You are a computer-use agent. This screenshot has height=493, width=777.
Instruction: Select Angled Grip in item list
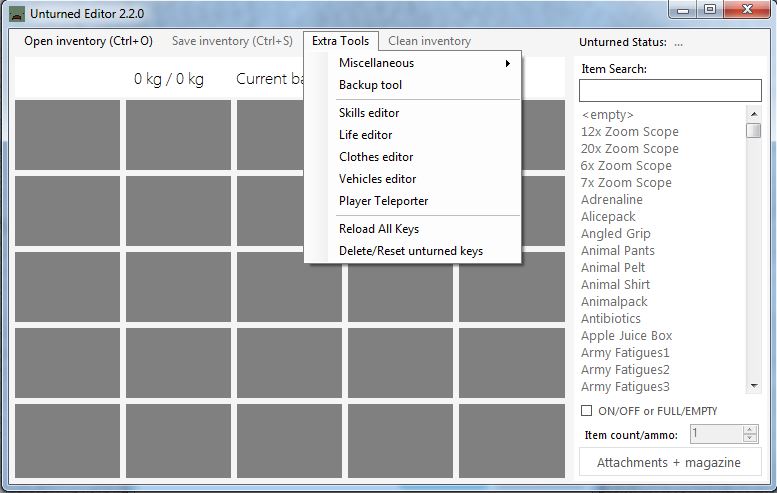pos(616,233)
